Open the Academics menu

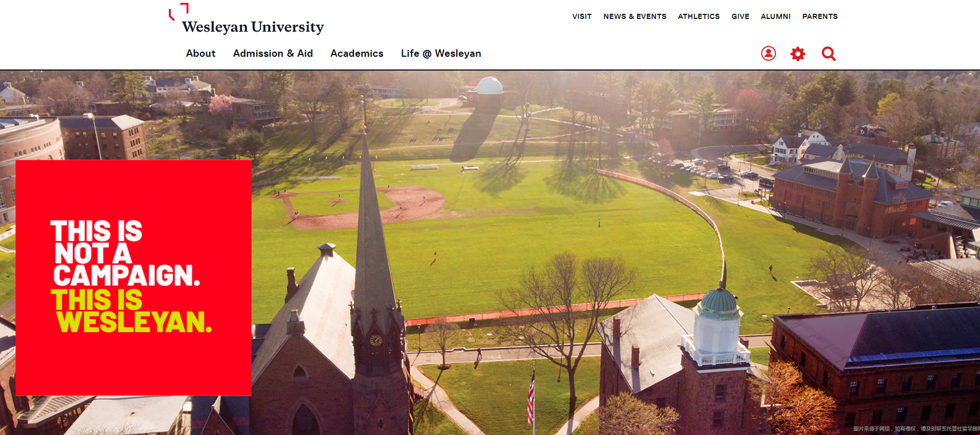point(357,53)
